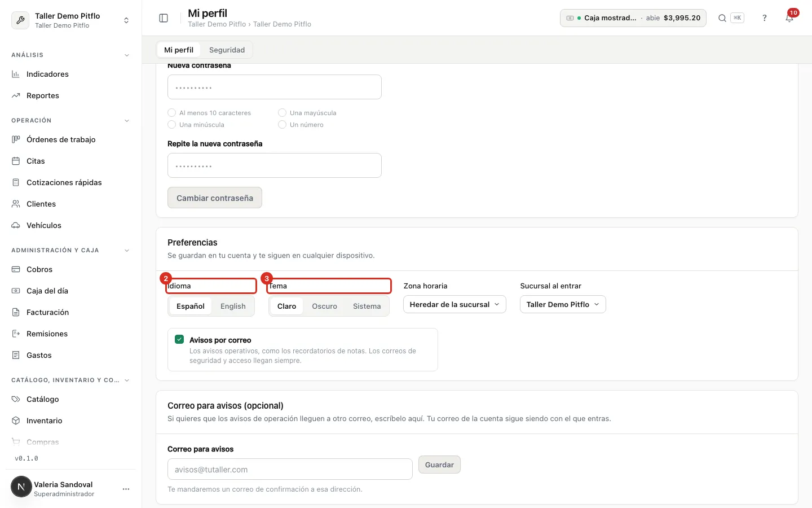Open Valeria Sandoval's three-dot menu
The width and height of the screenshot is (812, 508).
coord(126,489)
